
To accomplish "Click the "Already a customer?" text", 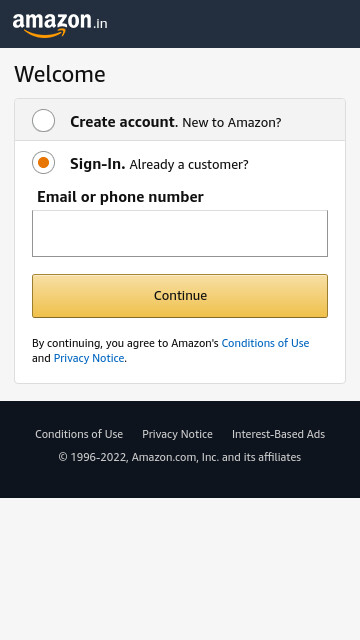I will tap(189, 164).
